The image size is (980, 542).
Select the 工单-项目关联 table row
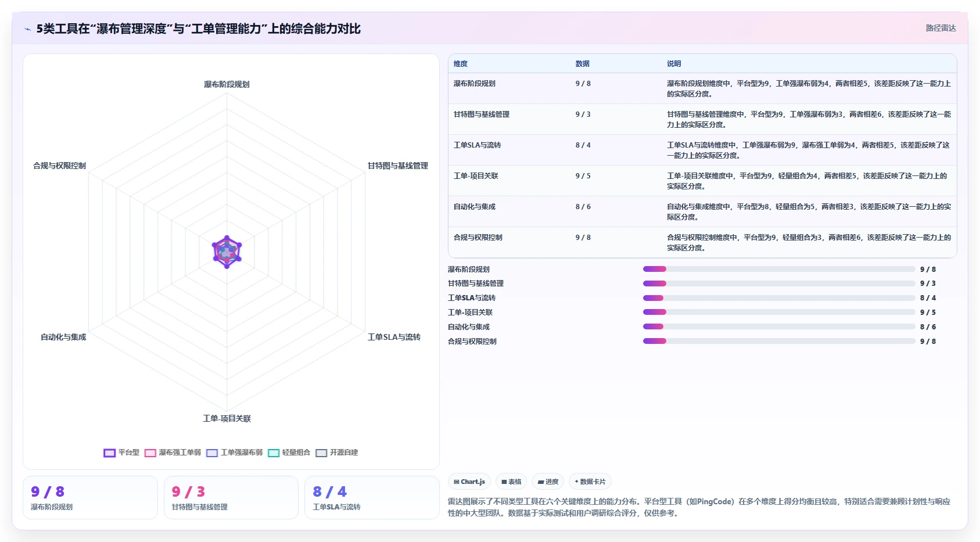click(702, 181)
